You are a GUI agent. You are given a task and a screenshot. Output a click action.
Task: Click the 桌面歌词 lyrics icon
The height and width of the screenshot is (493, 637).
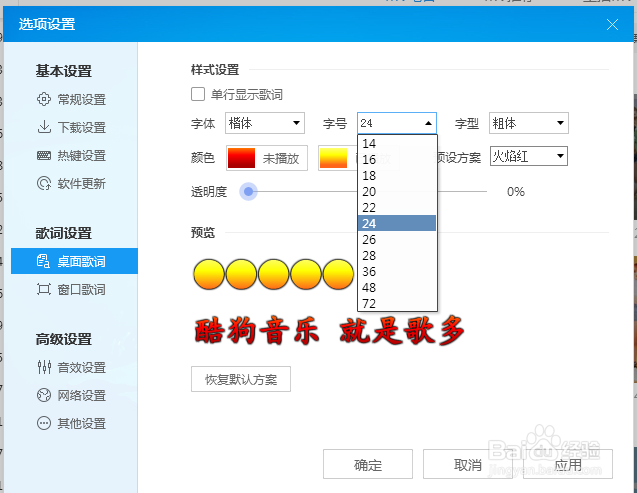point(43,261)
